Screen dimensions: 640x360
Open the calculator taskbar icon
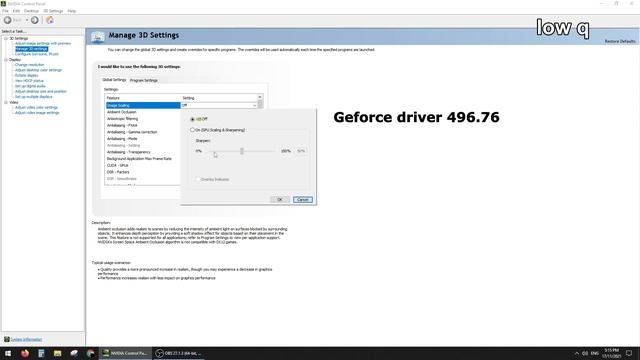click(x=41, y=353)
